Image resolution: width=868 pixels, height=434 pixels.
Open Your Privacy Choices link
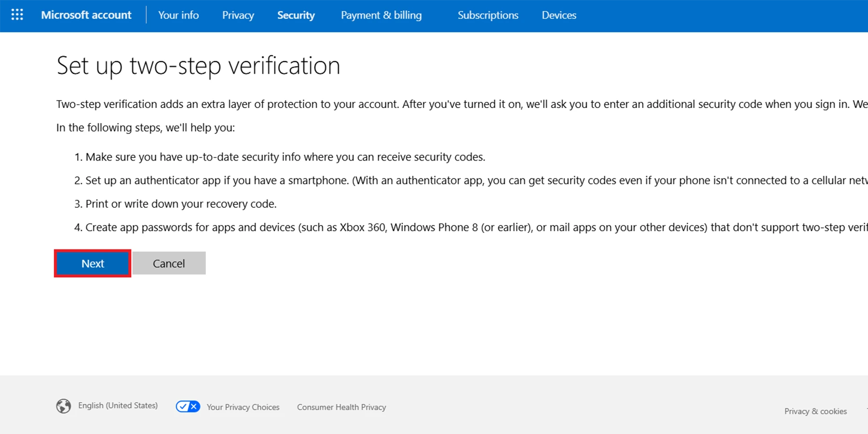[243, 407]
